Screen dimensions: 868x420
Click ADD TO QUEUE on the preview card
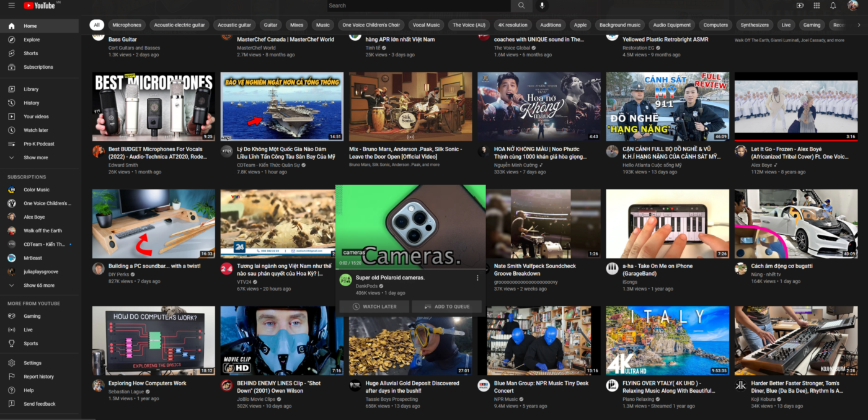click(446, 307)
